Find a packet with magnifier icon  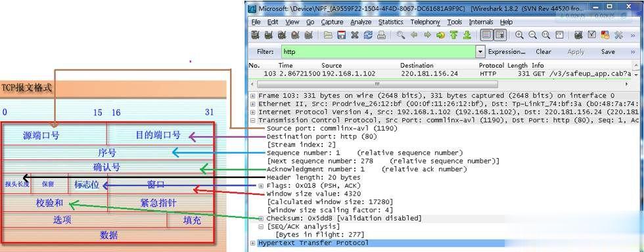click(x=400, y=35)
